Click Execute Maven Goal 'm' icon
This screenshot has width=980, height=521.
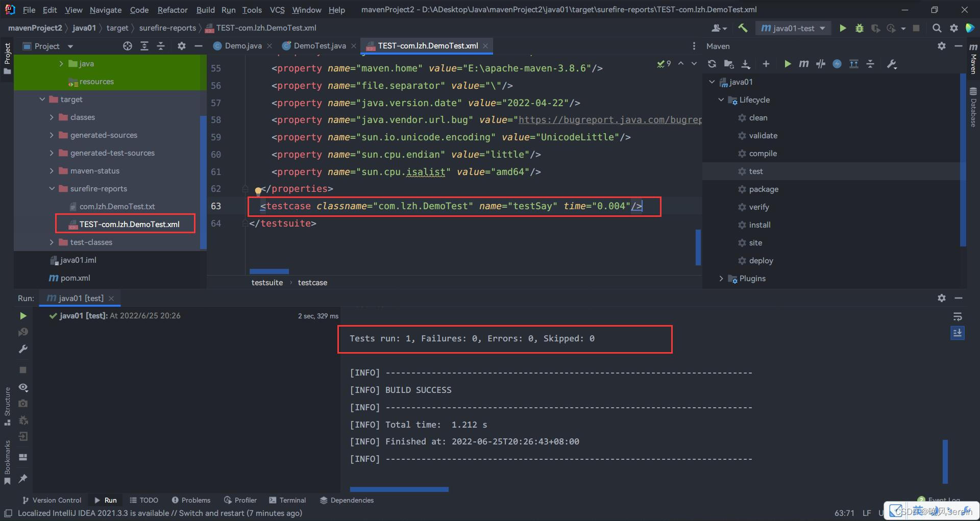click(x=804, y=64)
